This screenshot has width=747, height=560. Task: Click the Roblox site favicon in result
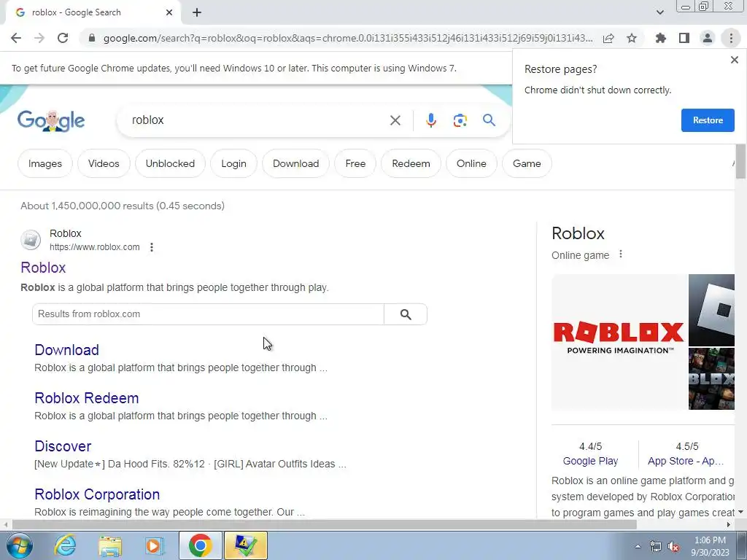click(31, 239)
